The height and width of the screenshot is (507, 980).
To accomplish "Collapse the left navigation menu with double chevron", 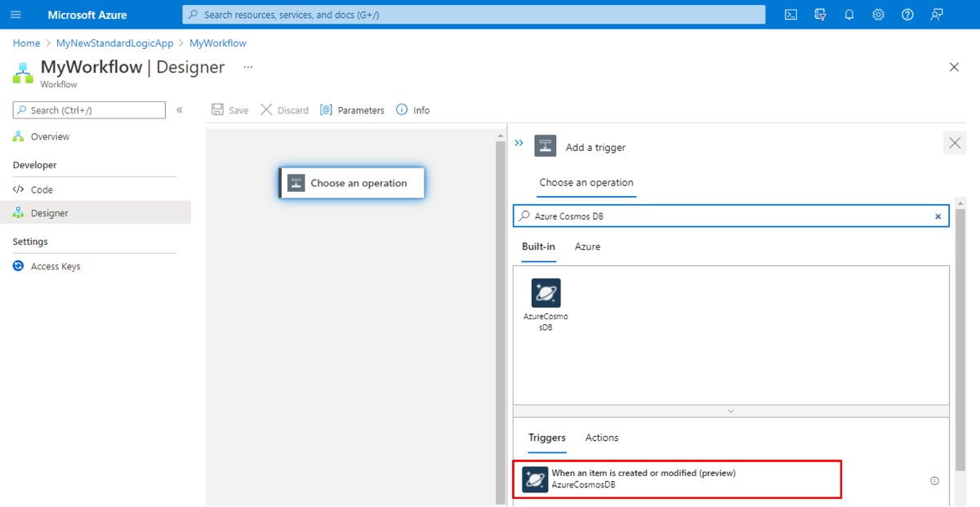I will (x=180, y=110).
